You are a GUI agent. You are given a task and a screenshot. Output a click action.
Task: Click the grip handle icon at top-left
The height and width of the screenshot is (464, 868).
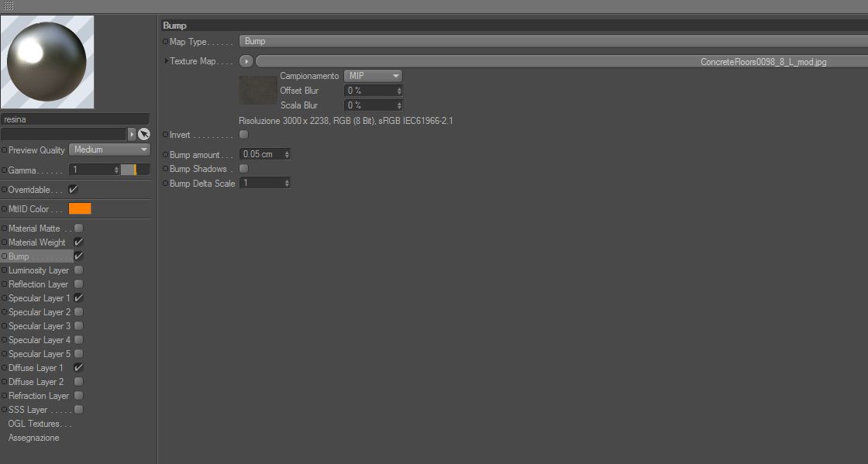click(x=9, y=5)
